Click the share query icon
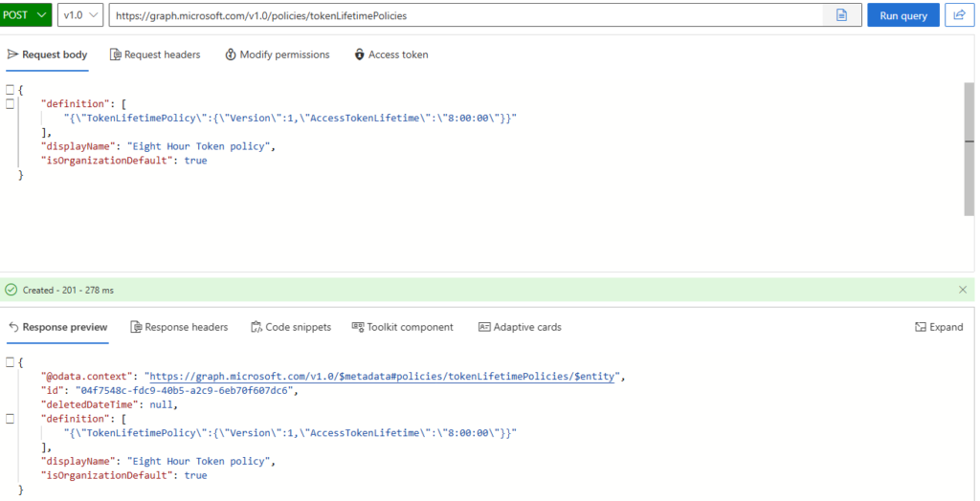980x501 pixels. (959, 15)
